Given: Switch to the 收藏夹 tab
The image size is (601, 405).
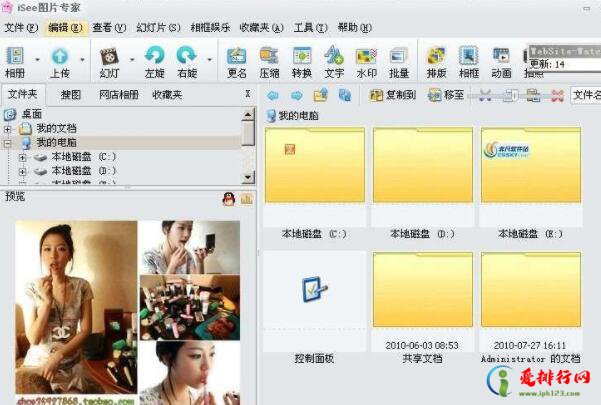Looking at the screenshot, I should tap(167, 95).
